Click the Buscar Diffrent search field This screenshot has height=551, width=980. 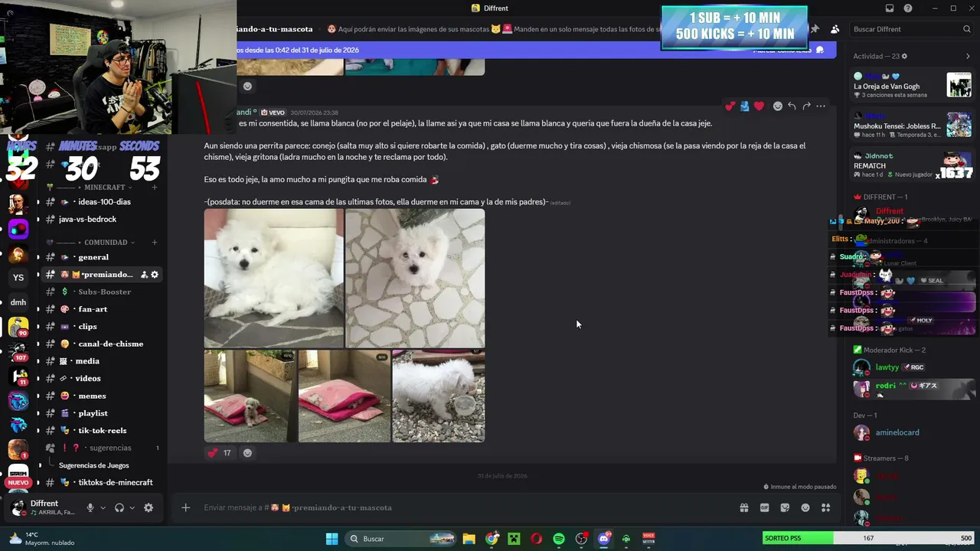[x=911, y=29]
